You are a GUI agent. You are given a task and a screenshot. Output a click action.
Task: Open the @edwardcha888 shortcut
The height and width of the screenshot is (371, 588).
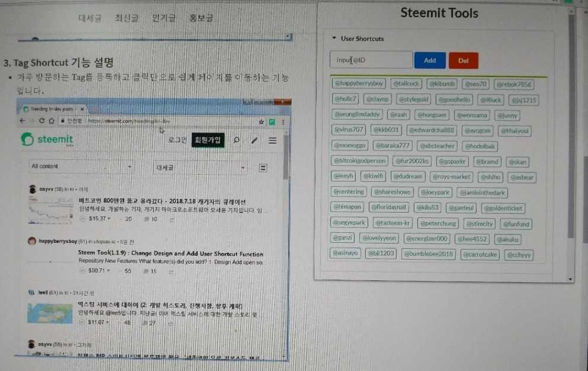(x=431, y=130)
